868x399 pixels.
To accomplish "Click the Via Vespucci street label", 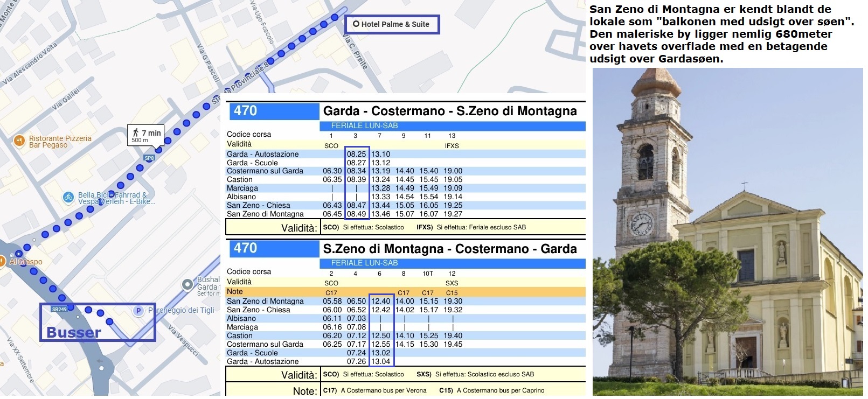I will [184, 340].
